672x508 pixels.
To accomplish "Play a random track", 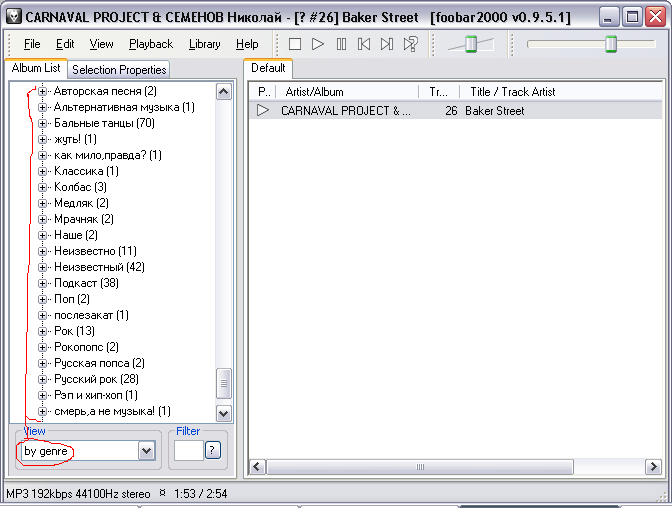I will tap(411, 44).
